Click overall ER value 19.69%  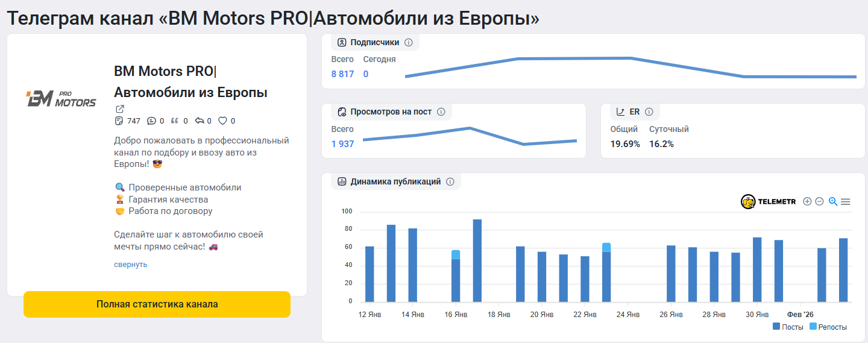tap(625, 144)
